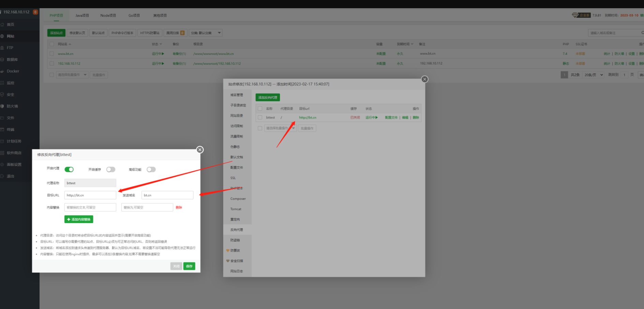
Task: Toggle the 开启缓存 switch on
Action: click(111, 170)
